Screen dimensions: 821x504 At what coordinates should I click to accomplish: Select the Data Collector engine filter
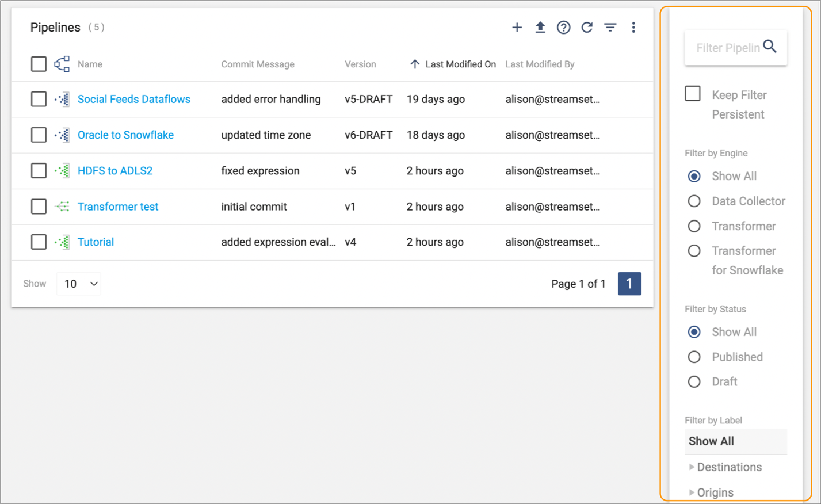pyautogui.click(x=694, y=201)
